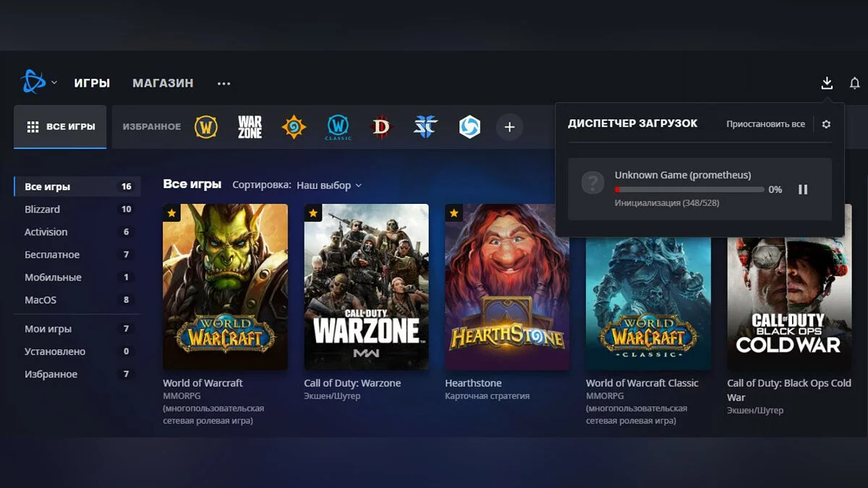Click the 0% download percentage
Screen dimensions: 868x488
click(775, 189)
